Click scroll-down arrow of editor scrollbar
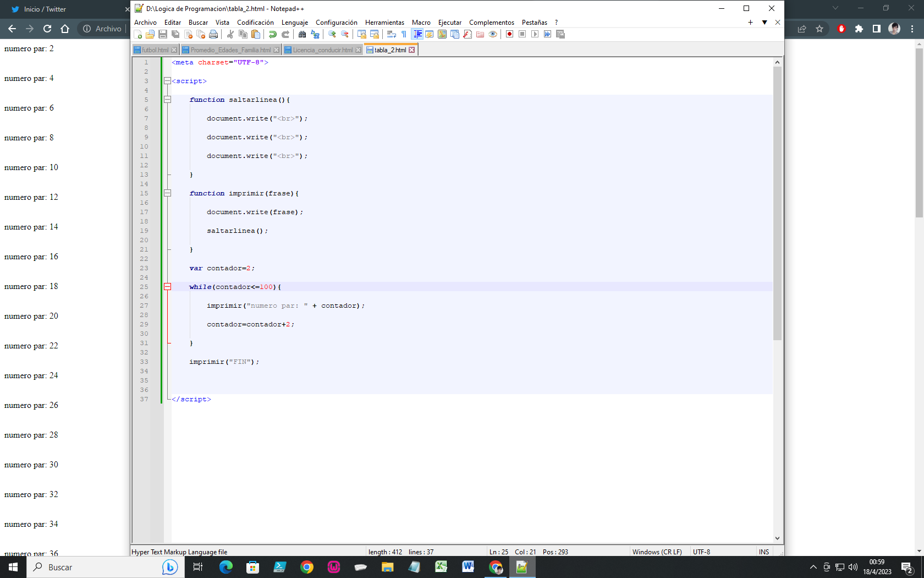The width and height of the screenshot is (924, 578). click(777, 538)
